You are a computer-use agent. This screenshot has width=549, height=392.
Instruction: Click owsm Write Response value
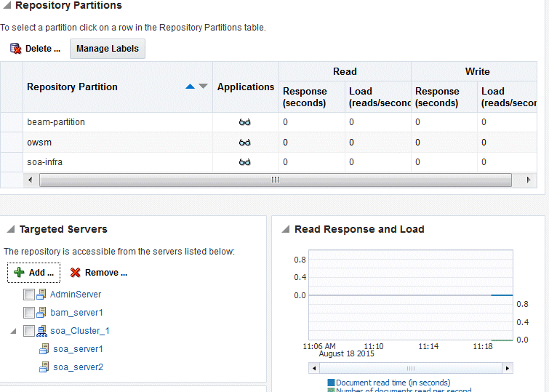[417, 143]
